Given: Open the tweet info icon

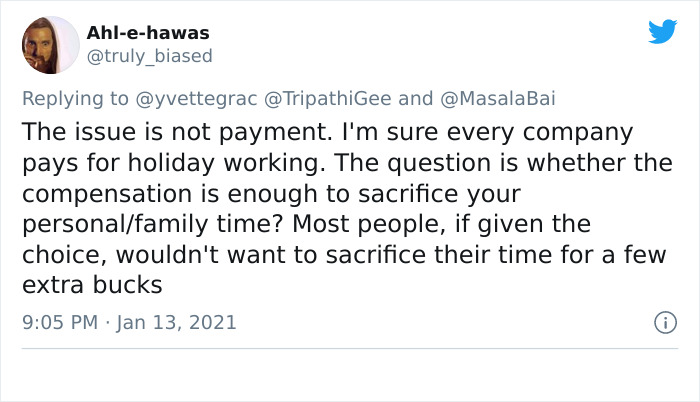Looking at the screenshot, I should (x=666, y=322).
